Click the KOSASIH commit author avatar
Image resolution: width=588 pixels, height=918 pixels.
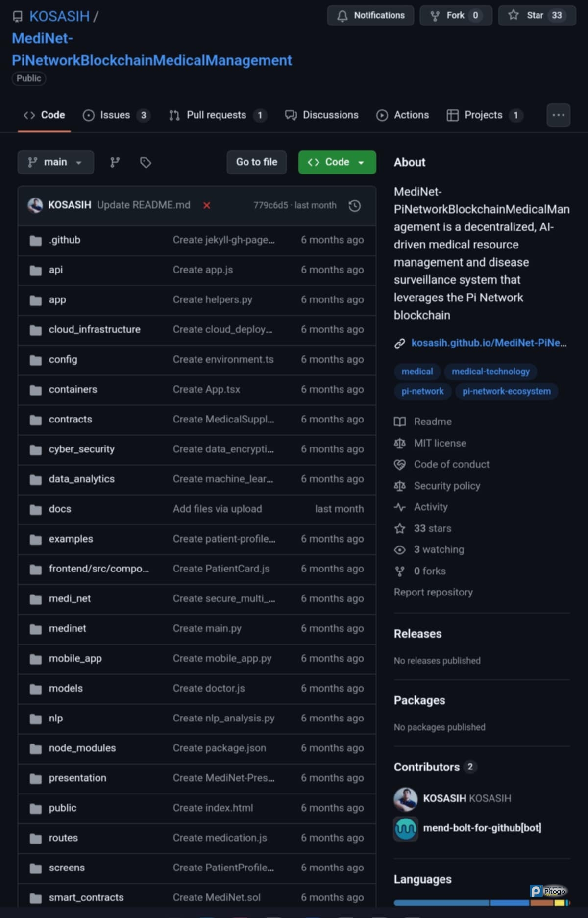(x=35, y=205)
